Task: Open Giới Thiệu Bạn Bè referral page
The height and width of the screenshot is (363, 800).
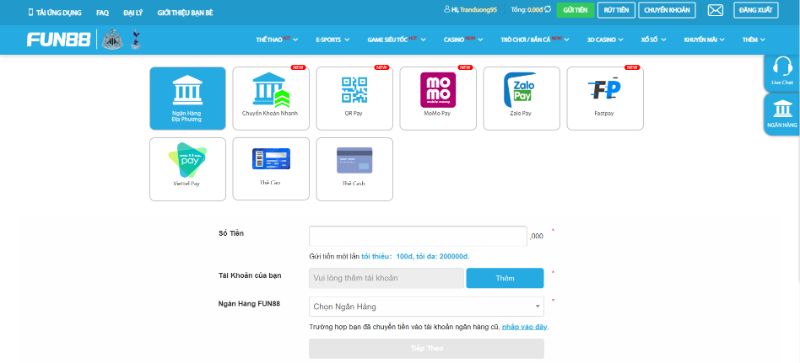Action: click(x=185, y=13)
